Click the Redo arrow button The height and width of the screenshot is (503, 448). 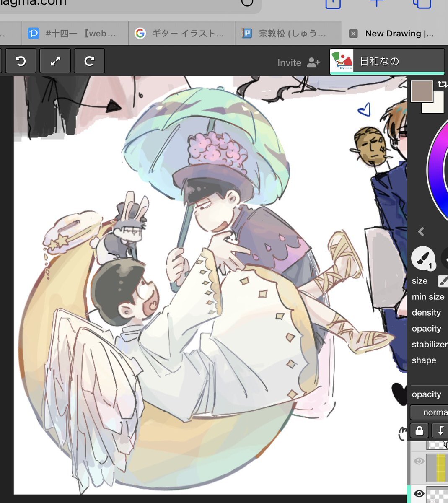click(x=89, y=61)
